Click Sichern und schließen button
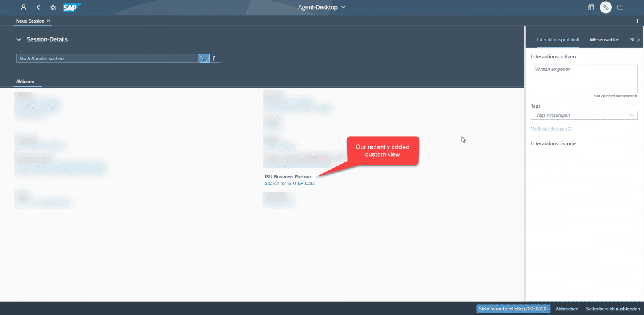Screen dimensions: 644x315 [513, 309]
